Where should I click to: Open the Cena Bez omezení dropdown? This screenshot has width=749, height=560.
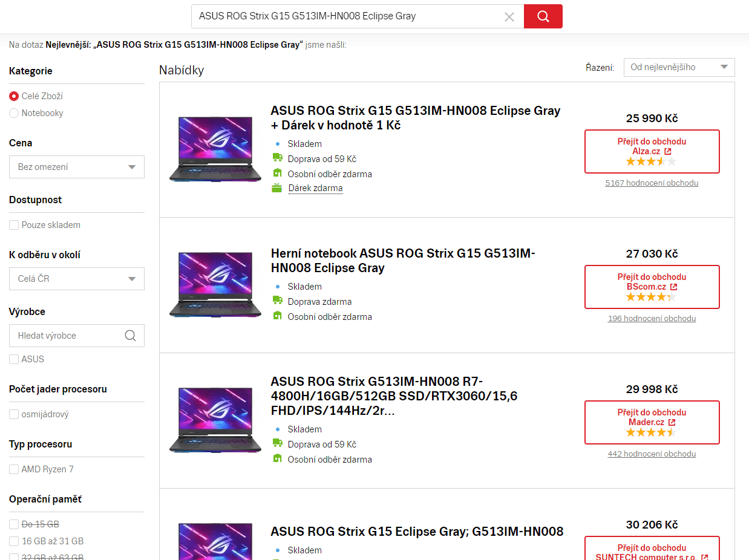click(77, 167)
